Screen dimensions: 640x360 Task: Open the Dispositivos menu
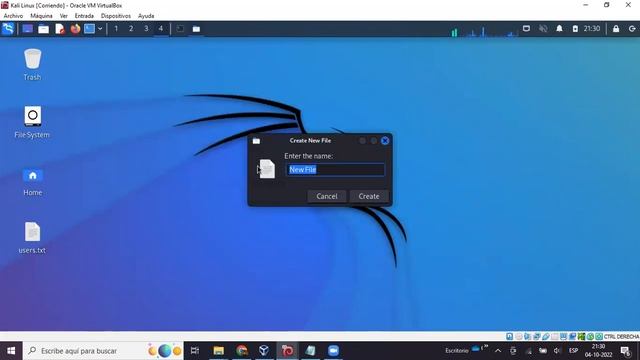click(x=116, y=16)
